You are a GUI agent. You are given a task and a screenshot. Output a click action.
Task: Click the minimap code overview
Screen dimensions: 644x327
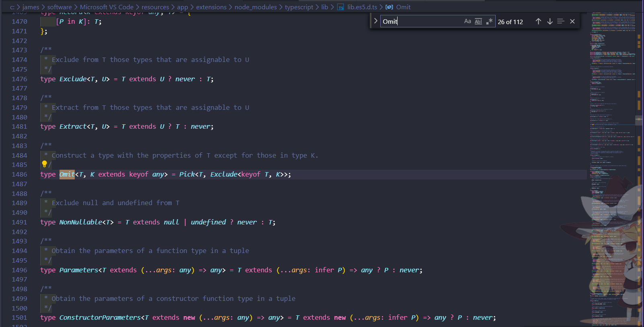(x=612, y=169)
